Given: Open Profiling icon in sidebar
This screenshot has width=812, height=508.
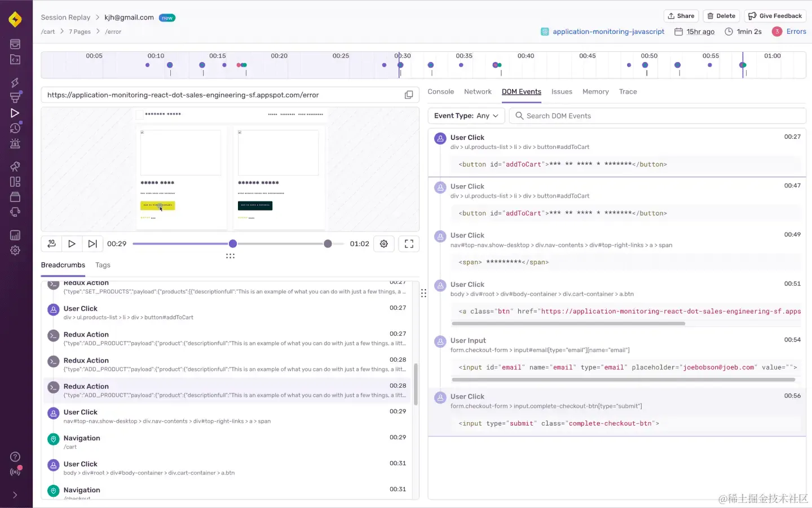Looking at the screenshot, I should 15,98.
